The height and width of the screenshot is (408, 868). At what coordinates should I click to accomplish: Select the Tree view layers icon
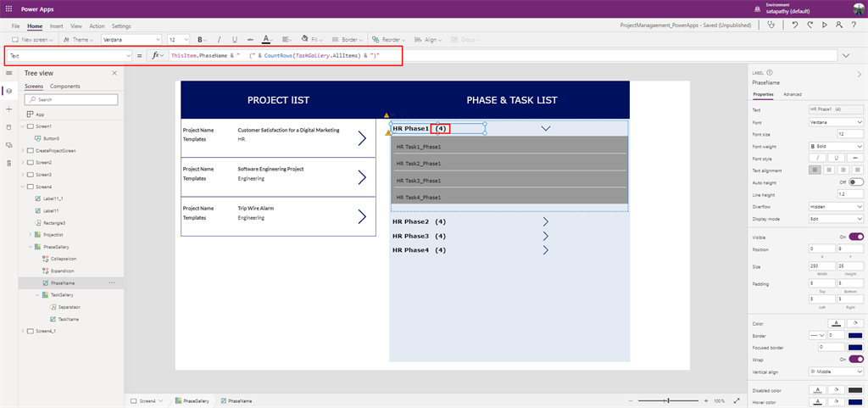[8, 91]
